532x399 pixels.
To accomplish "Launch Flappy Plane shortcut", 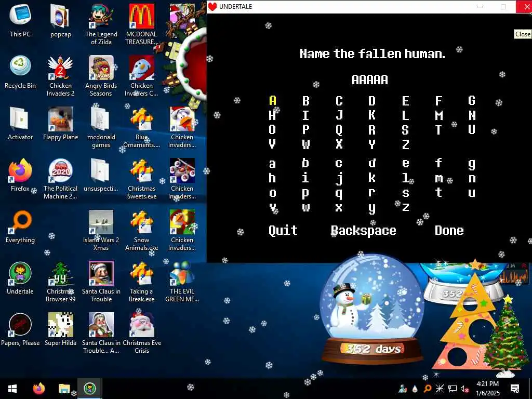I will 60,124.
